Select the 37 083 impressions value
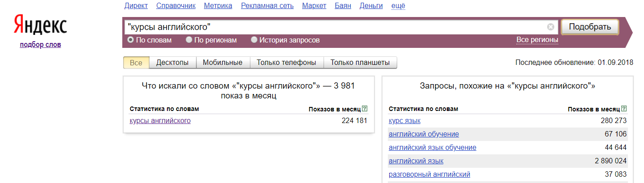644x183 pixels. coord(616,174)
